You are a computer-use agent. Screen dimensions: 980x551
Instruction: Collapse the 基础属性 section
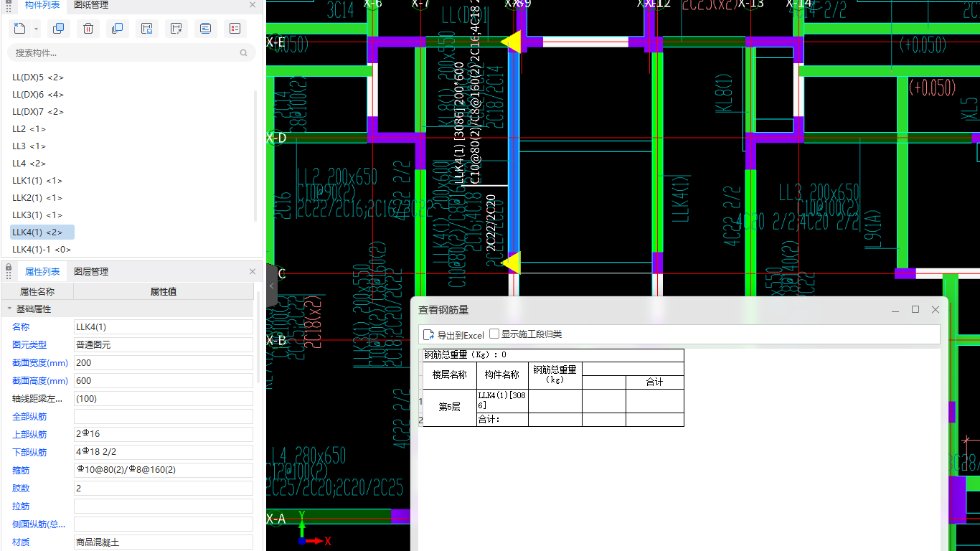[10, 309]
